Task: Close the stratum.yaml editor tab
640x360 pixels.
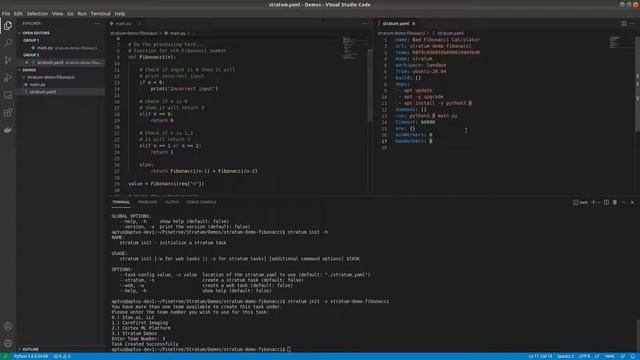Action: 413,24
